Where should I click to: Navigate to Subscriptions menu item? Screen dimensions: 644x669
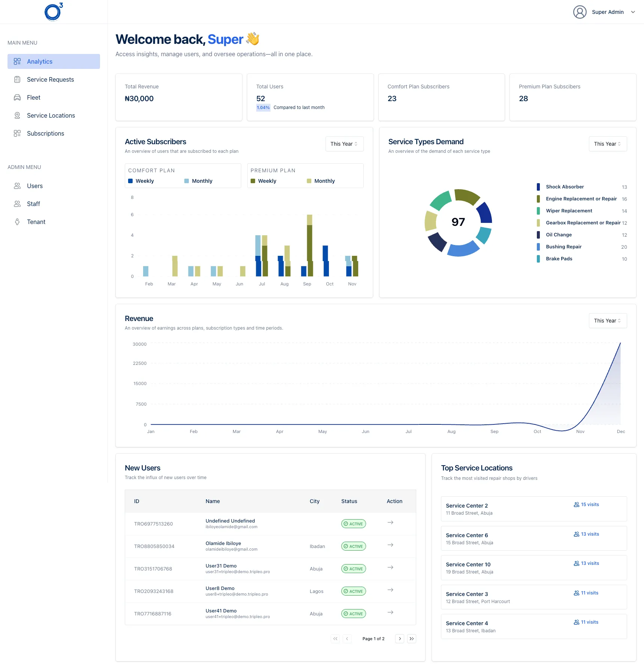point(45,133)
